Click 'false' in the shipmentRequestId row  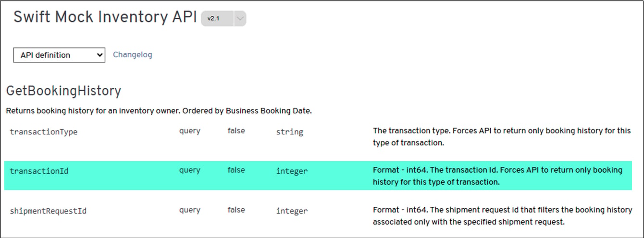tap(236, 210)
